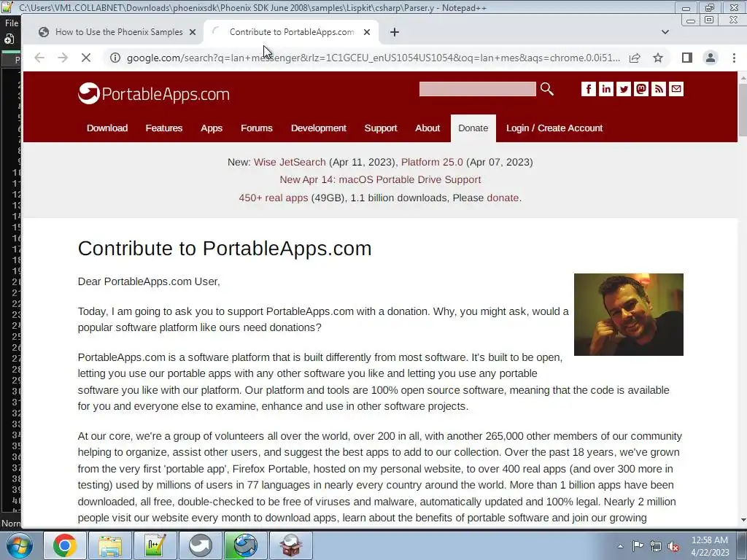The image size is (747, 560).
Task: Click Login / Create Account
Action: 554,128
